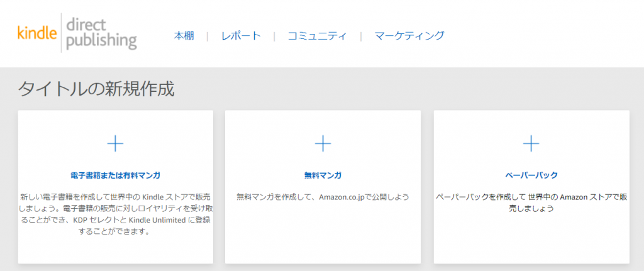Click the plus icon above 電子書籍または有料マンガ
The width and height of the screenshot is (644, 271).
(116, 143)
